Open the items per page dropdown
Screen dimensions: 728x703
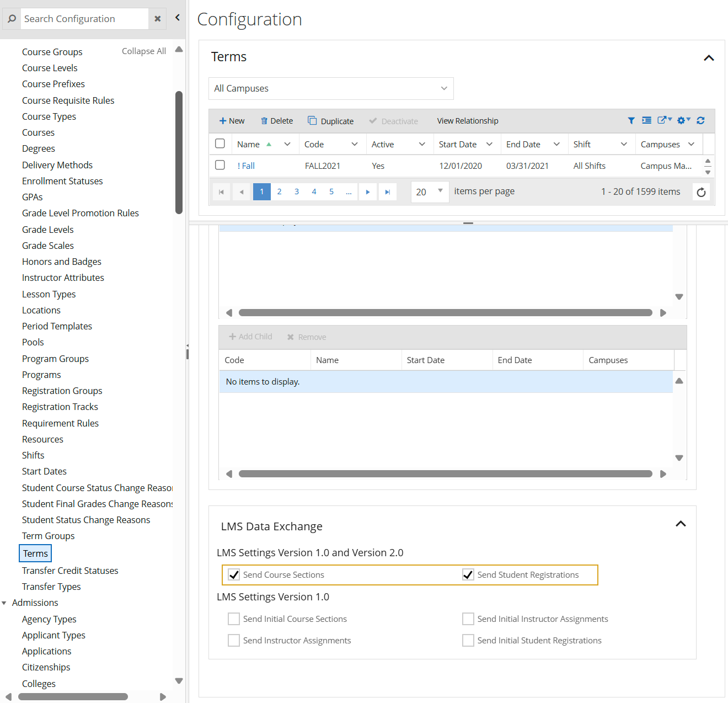[x=430, y=191]
